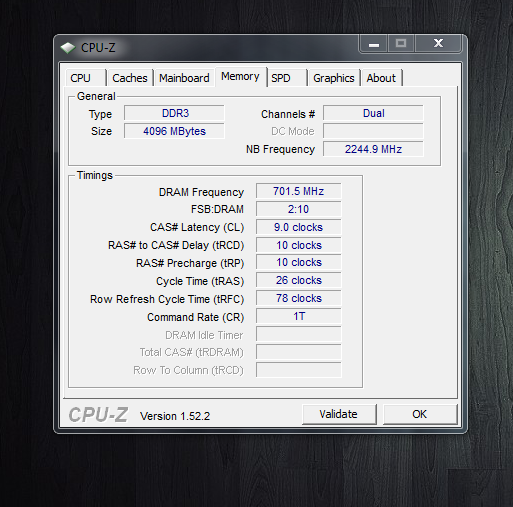The height and width of the screenshot is (507, 513).
Task: Click the Row Refresh Cycle Time (tRFC) label
Action: [167, 299]
